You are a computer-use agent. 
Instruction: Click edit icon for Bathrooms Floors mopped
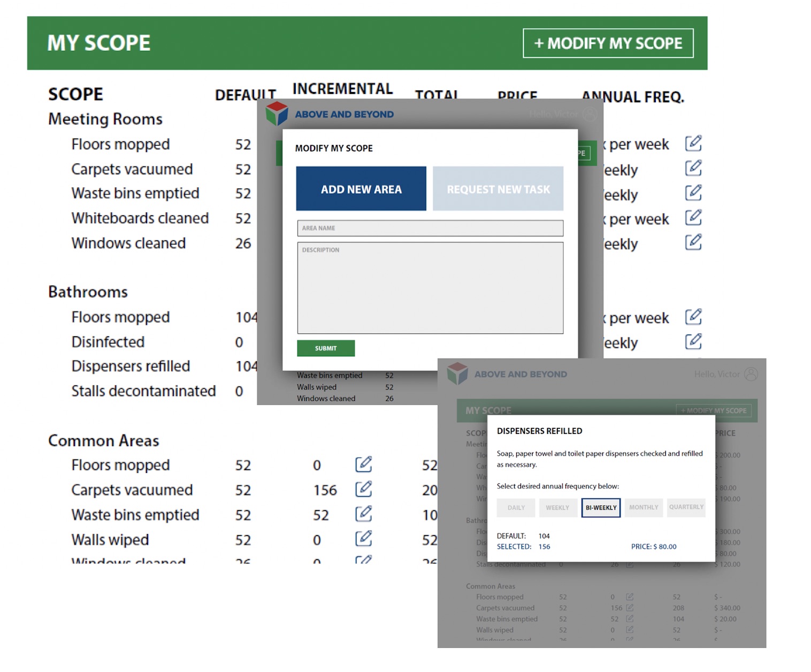pyautogui.click(x=693, y=317)
